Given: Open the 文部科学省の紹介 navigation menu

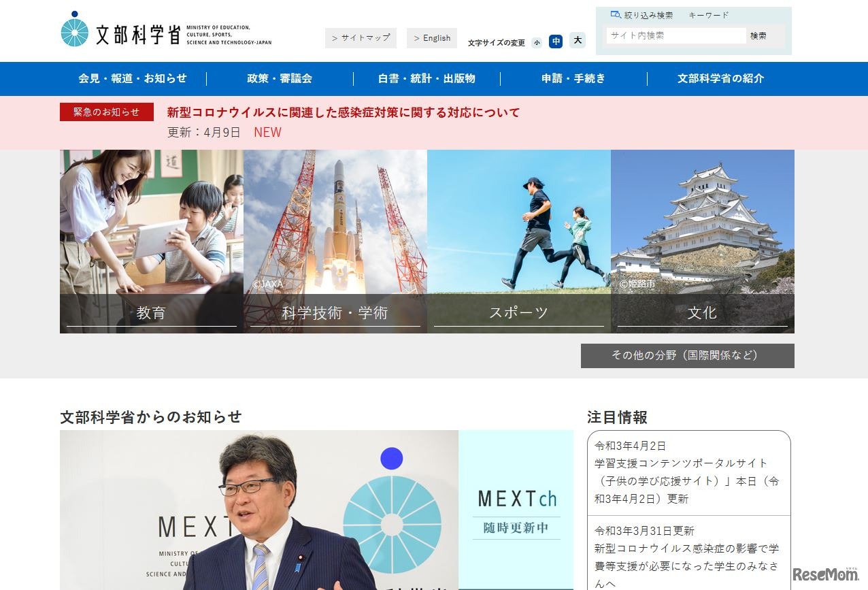Looking at the screenshot, I should pyautogui.click(x=720, y=78).
